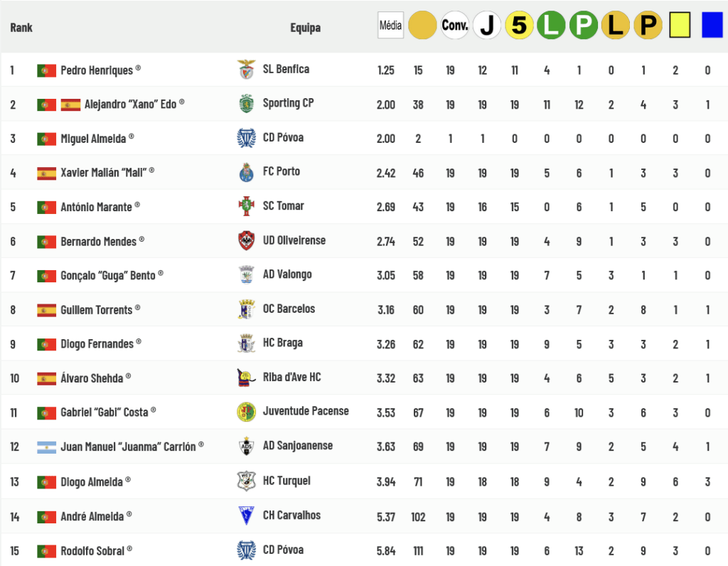Open Pedro Henriques player profile
The image size is (728, 566).
point(97,70)
